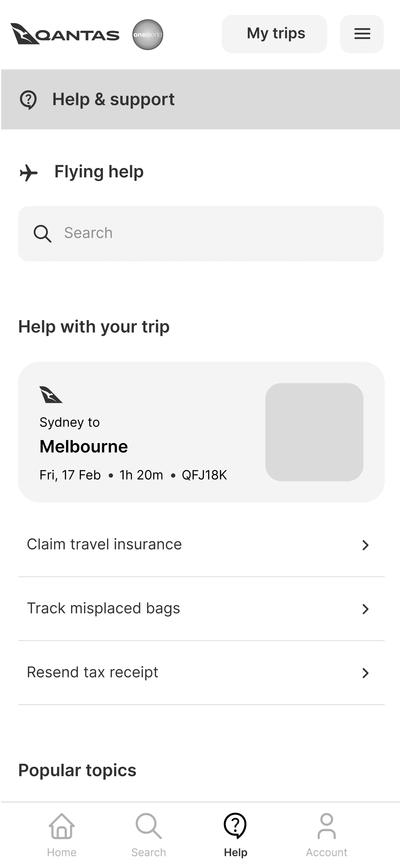Expand Track misplaced bags chevron
Viewport: 400px width, 868px height.
[x=365, y=609]
